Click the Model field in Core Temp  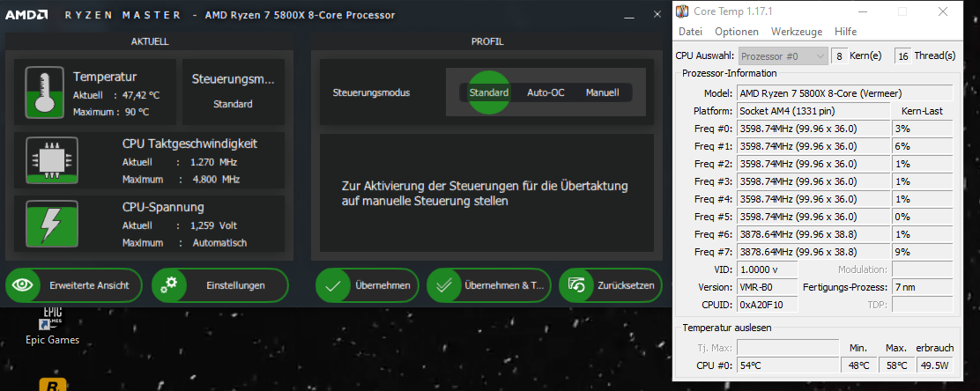tap(845, 93)
